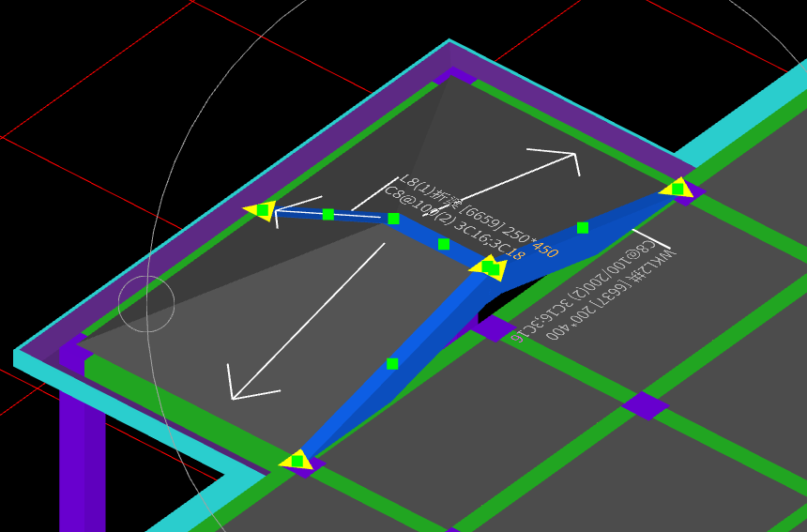Click the C8@100(2) 3C16;3C18 rebar annotation
807x532 pixels.
point(455,223)
